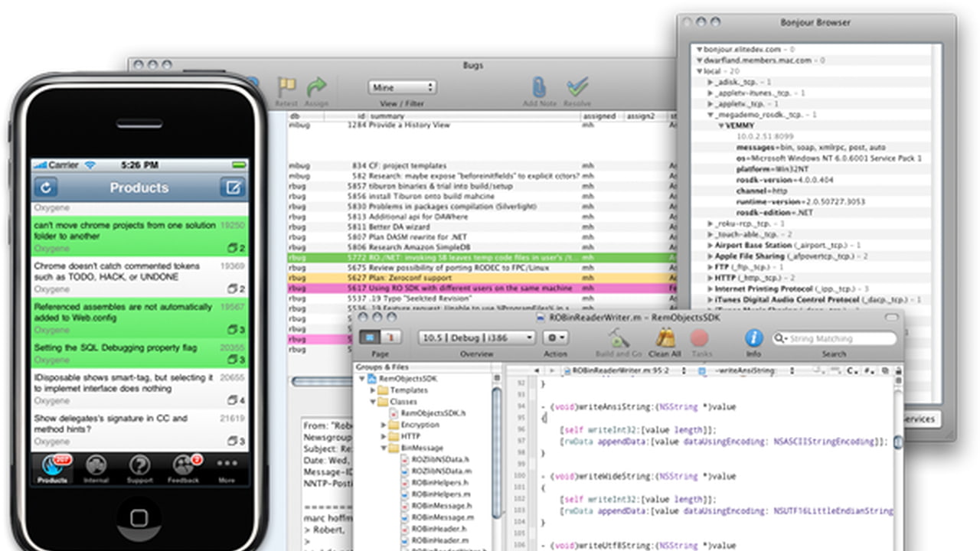The width and height of the screenshot is (980, 551).
Task: Open issue 20655 IDisposable smart-tag
Action: coord(139,388)
